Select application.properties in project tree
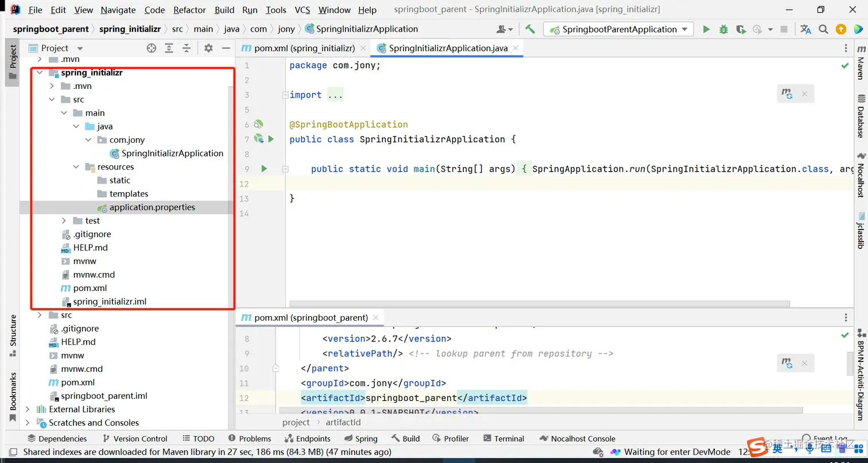The image size is (868, 463). tap(152, 207)
